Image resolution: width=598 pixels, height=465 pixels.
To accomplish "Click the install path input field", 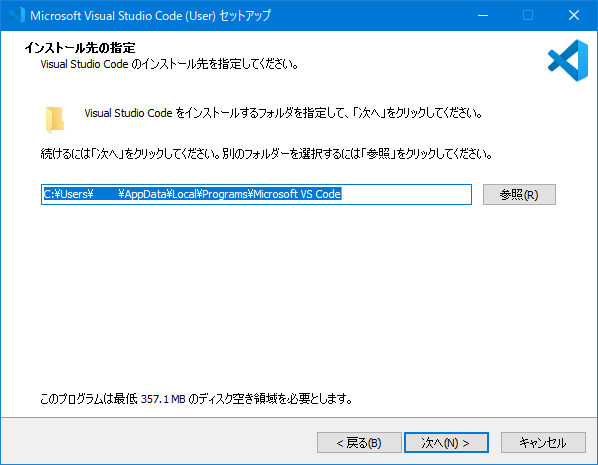I will click(256, 195).
